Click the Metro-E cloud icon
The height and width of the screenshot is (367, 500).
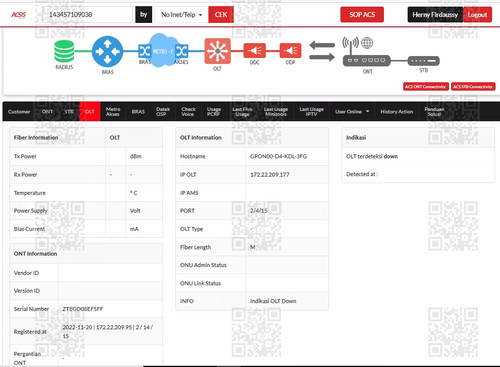[162, 50]
